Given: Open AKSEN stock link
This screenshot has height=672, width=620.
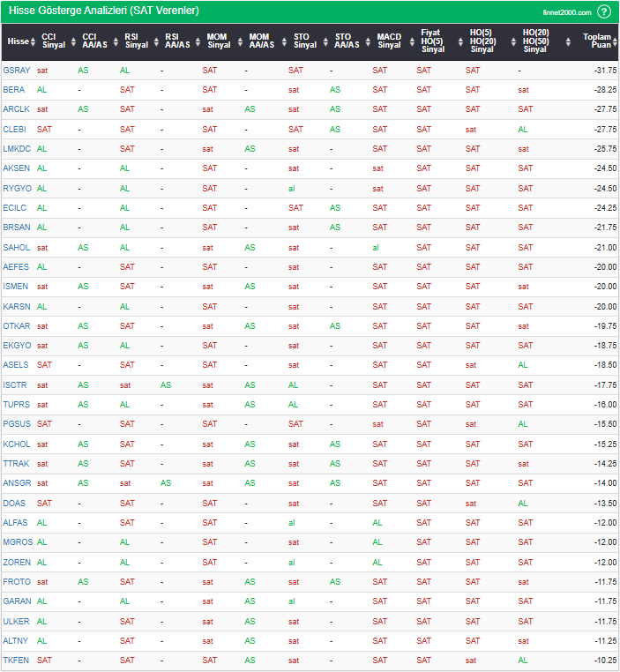Looking at the screenshot, I should click(x=16, y=168).
